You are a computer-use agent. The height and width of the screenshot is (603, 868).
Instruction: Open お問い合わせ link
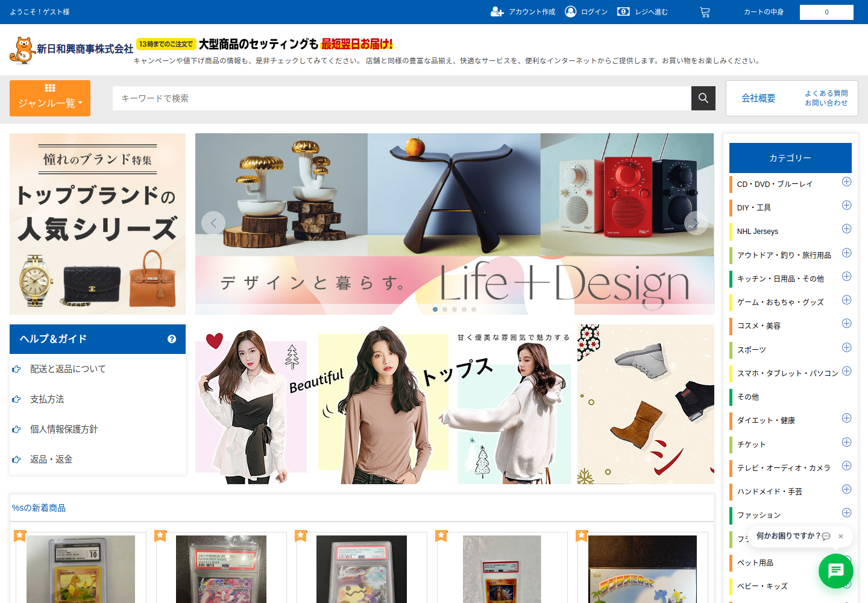click(826, 103)
